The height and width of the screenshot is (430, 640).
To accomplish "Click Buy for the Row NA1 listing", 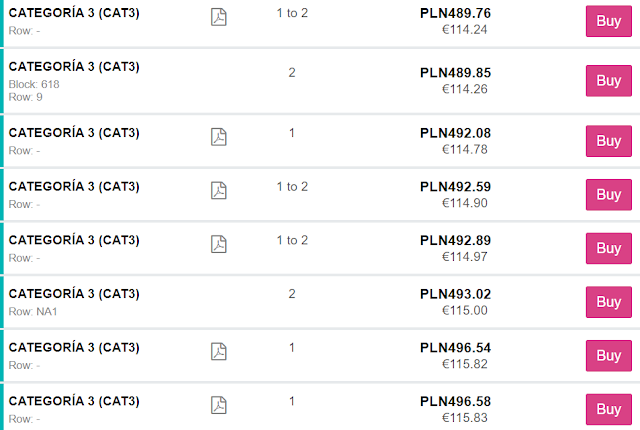I will coord(608,302).
